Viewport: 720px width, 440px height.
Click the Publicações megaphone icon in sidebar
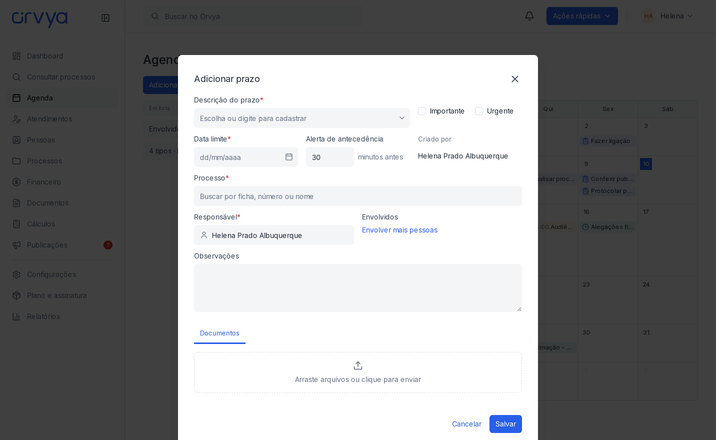pos(17,245)
